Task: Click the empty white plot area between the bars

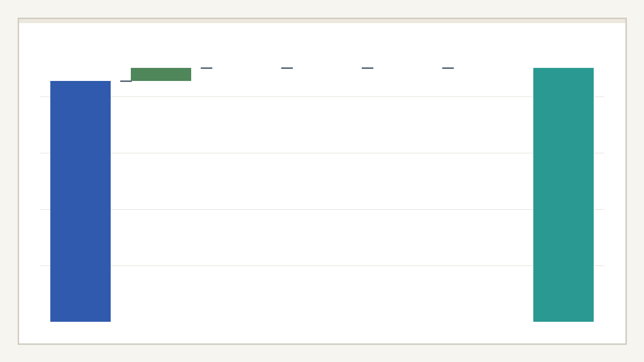Action: click(322, 181)
